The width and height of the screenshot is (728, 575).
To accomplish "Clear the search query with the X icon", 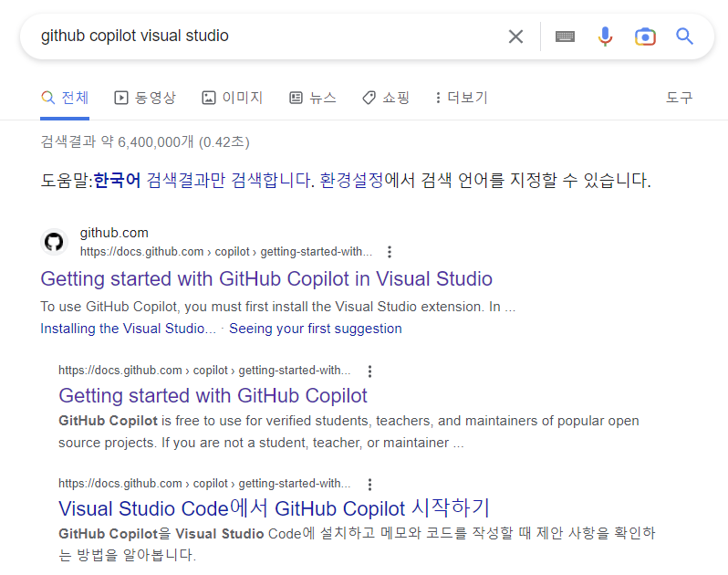I will click(515, 37).
